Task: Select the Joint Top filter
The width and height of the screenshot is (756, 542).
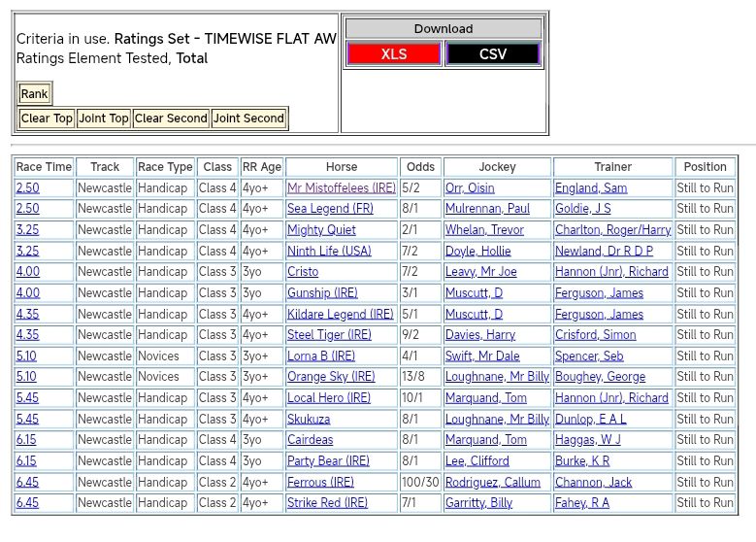Action: pyautogui.click(x=104, y=119)
